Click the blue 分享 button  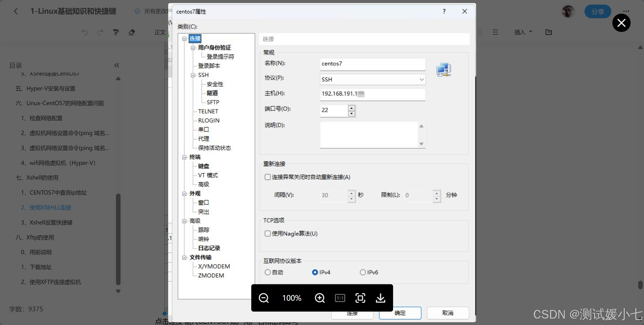[597, 11]
